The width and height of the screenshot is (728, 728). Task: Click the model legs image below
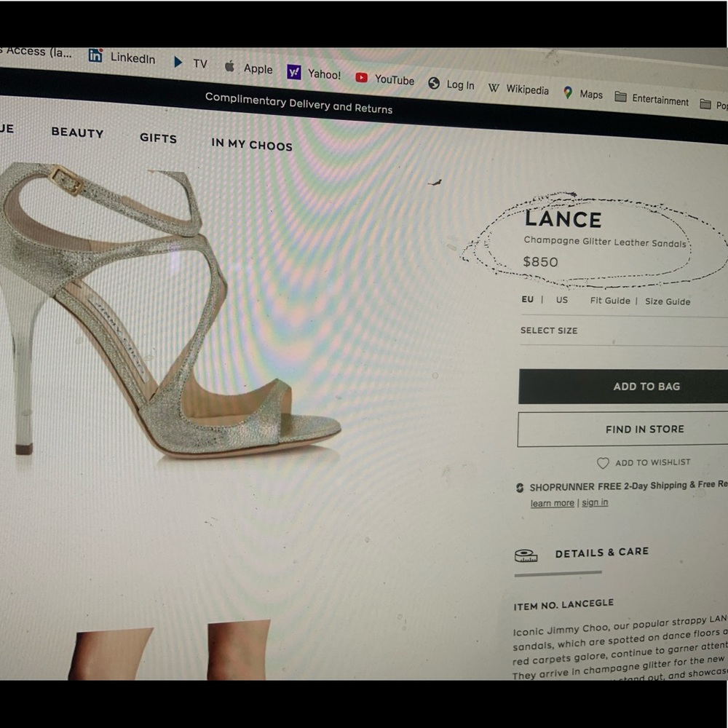(170, 650)
